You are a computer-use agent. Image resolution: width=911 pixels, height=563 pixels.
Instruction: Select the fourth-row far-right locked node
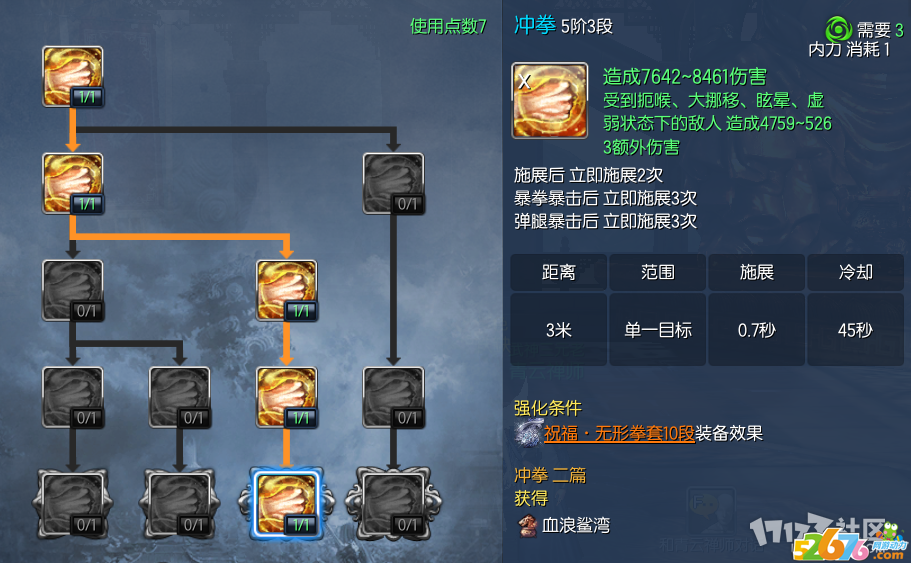(x=393, y=397)
